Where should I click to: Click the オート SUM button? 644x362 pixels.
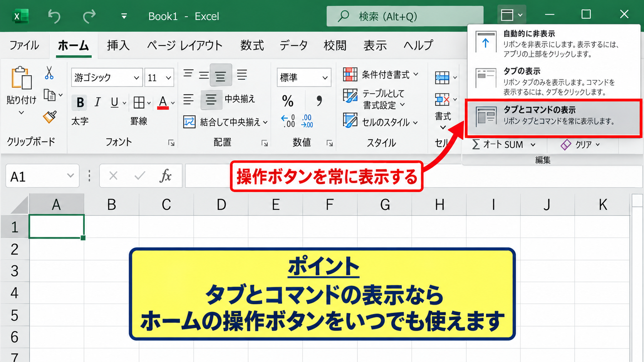[x=504, y=145]
